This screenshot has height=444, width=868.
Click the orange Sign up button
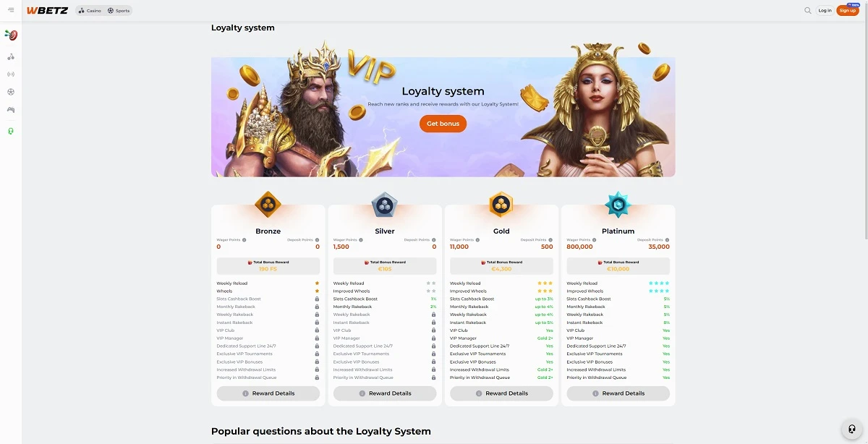click(x=848, y=10)
